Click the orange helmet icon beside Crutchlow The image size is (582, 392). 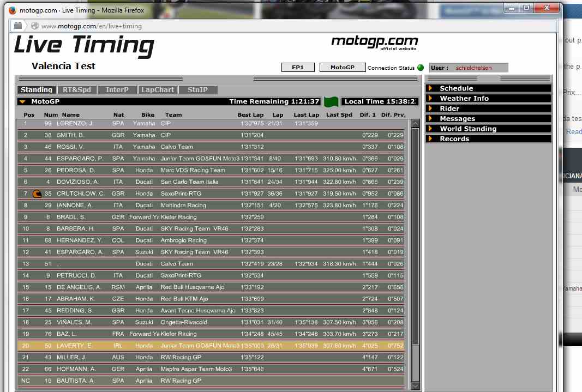pyautogui.click(x=37, y=194)
